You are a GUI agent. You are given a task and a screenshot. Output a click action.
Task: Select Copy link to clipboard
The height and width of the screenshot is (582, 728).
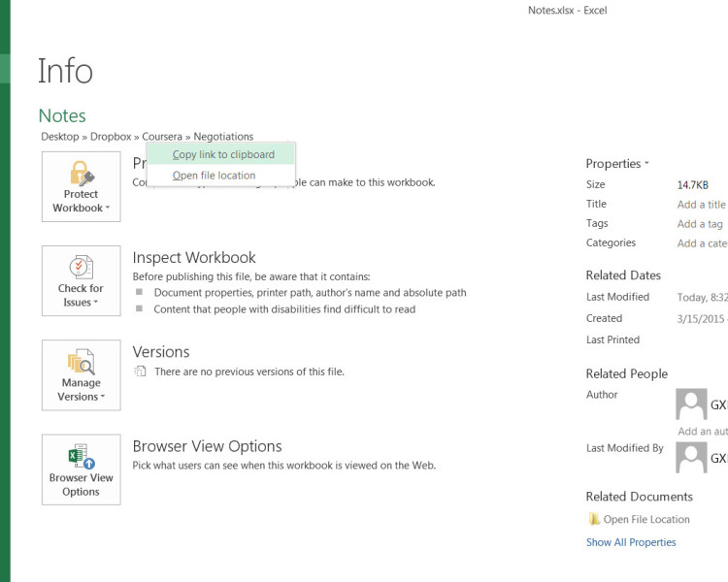223,154
